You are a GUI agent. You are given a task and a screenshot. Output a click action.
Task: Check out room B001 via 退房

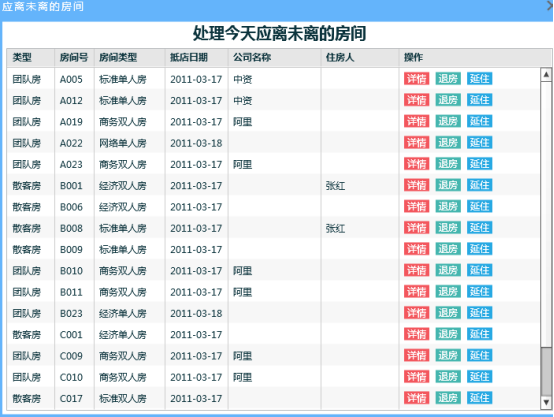tap(448, 185)
